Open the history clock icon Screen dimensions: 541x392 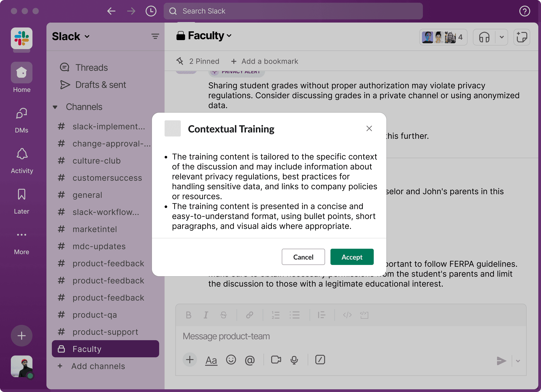point(151,11)
